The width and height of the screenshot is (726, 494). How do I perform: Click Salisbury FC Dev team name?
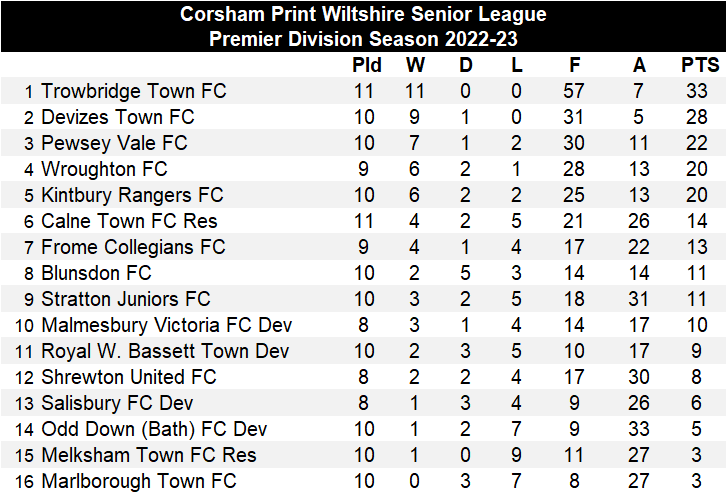[117, 403]
